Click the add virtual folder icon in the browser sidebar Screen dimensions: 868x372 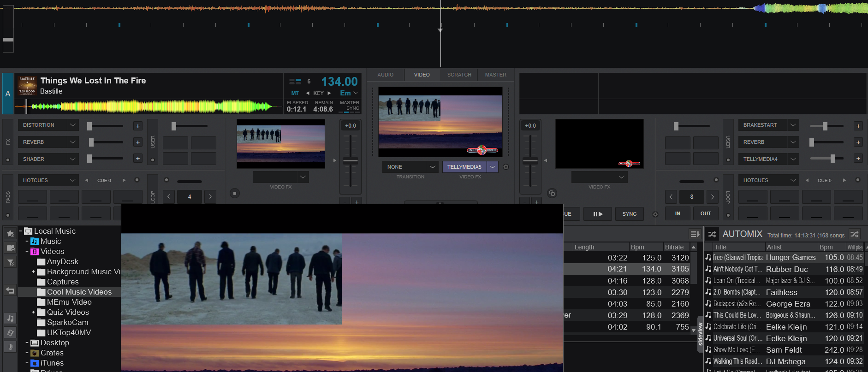coord(10,248)
